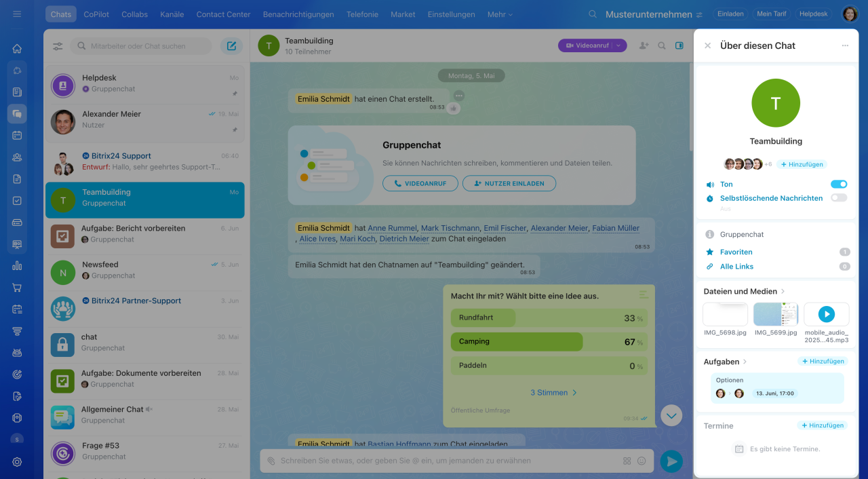Open the apps grid icon in message box
The width and height of the screenshot is (868, 479).
[627, 461]
